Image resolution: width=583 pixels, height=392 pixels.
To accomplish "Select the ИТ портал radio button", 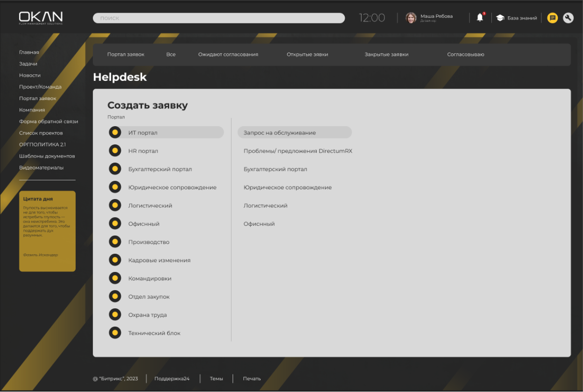I will coord(115,133).
